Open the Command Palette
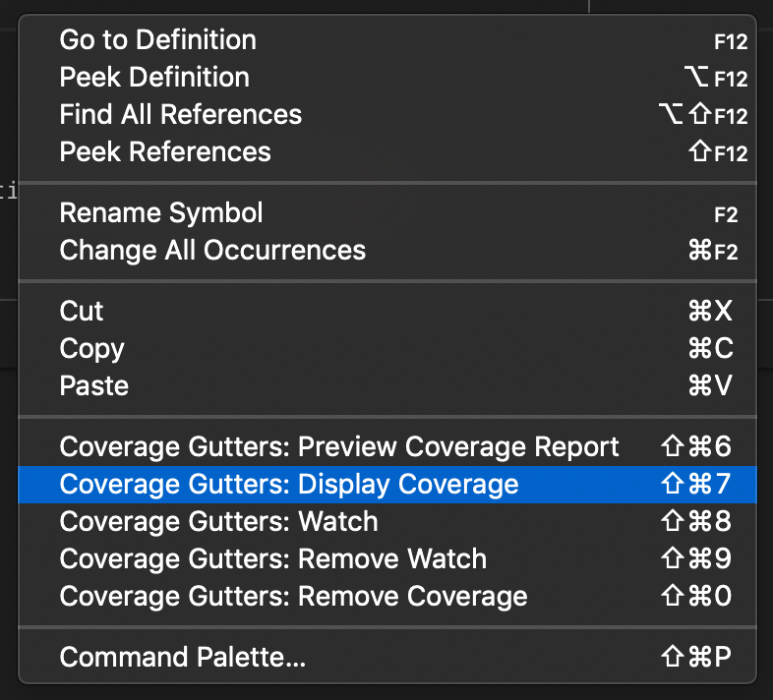Image resolution: width=773 pixels, height=700 pixels. click(183, 658)
